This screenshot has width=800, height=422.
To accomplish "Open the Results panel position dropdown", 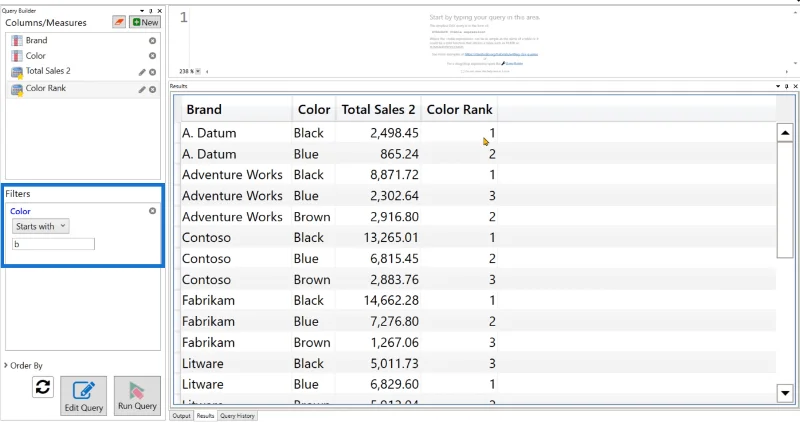I will 778,86.
